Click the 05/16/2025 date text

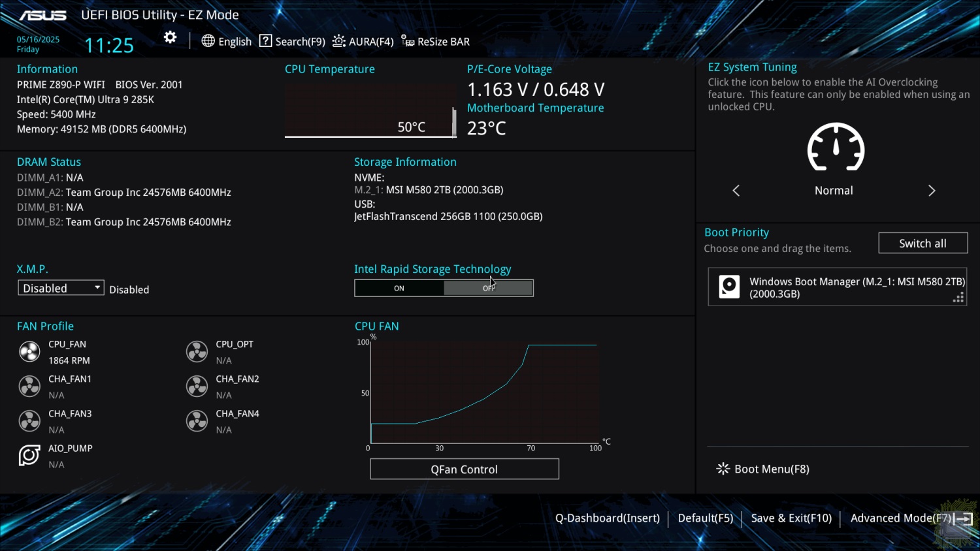pos(38,39)
